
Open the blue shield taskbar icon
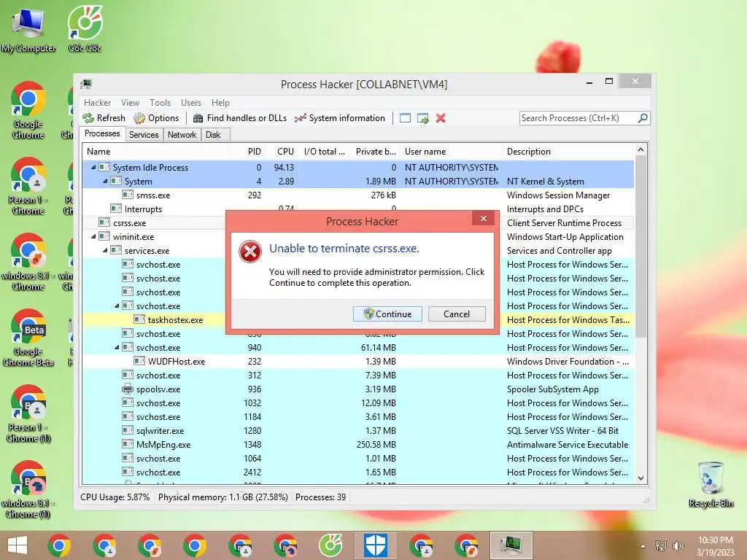[x=375, y=545]
